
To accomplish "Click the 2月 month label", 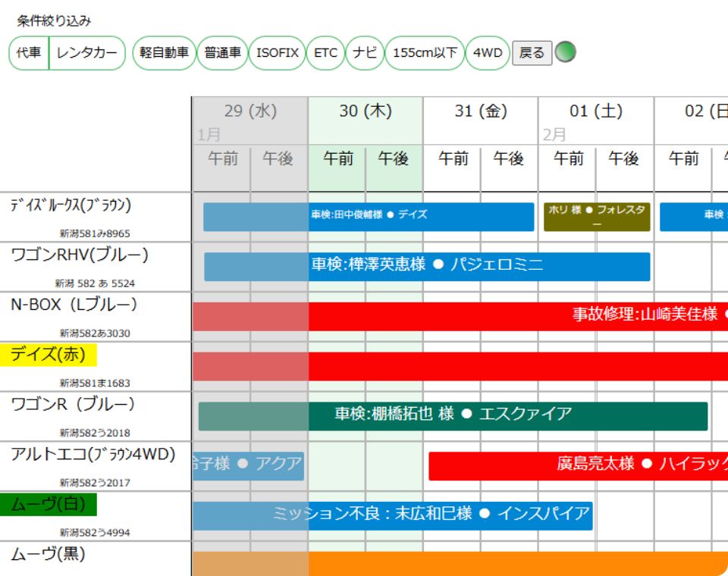I will 554,135.
